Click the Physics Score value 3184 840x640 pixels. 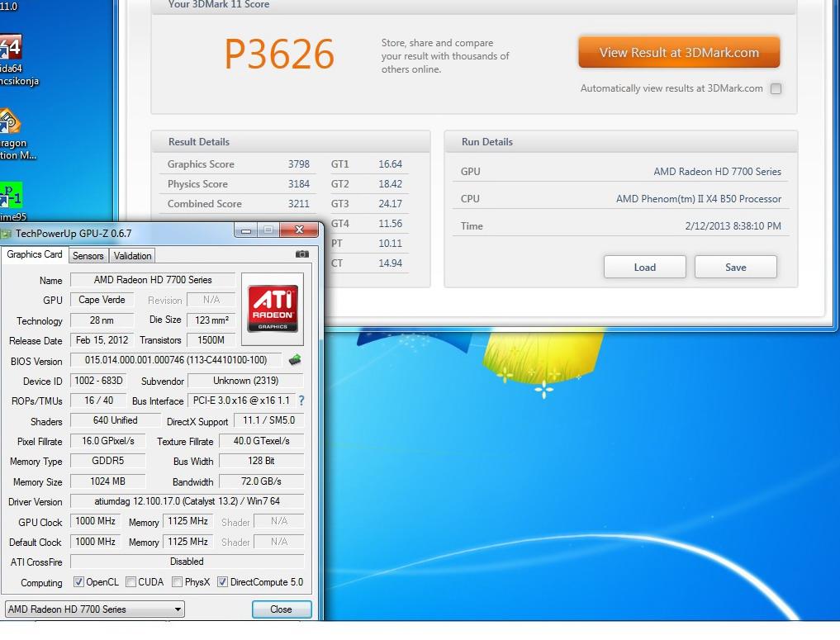[x=299, y=184]
